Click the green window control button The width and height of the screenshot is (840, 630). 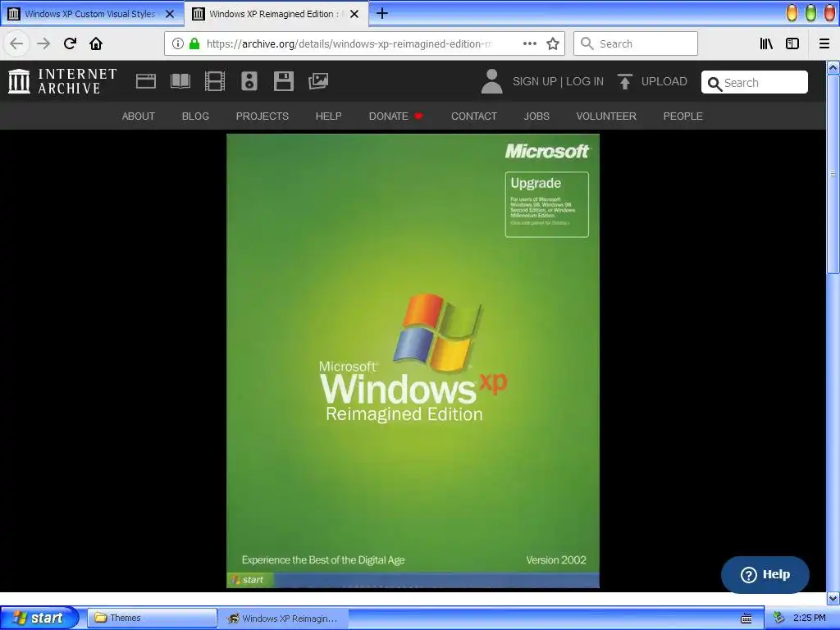click(x=811, y=13)
